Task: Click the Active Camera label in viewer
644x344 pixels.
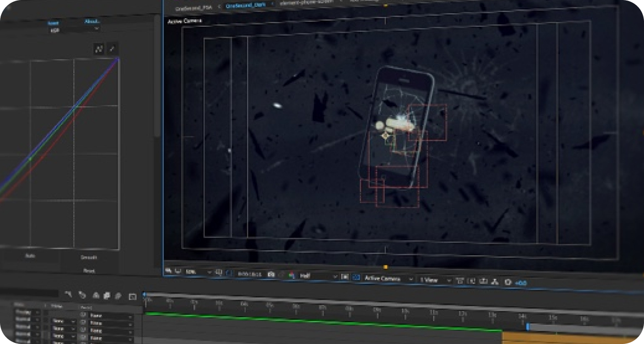Action: point(185,21)
